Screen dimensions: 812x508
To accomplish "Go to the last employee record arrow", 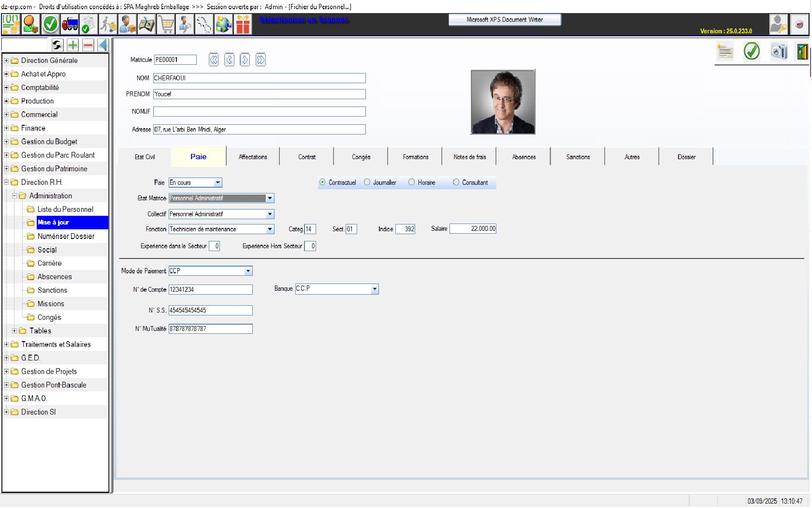I will [x=261, y=60].
